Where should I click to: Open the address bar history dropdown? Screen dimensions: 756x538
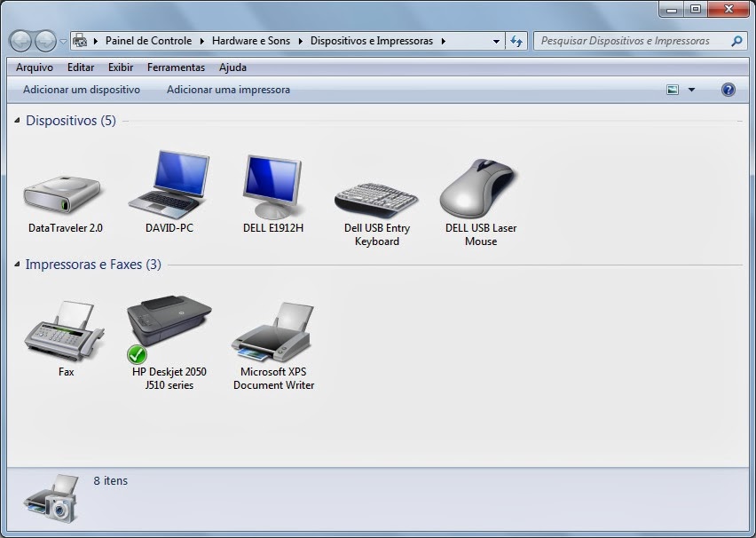[496, 42]
